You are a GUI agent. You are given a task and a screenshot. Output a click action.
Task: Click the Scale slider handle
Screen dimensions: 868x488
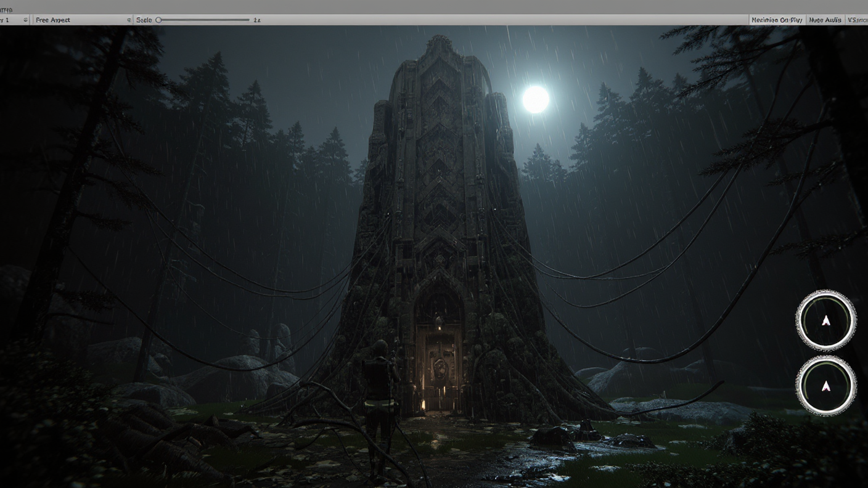tap(158, 20)
